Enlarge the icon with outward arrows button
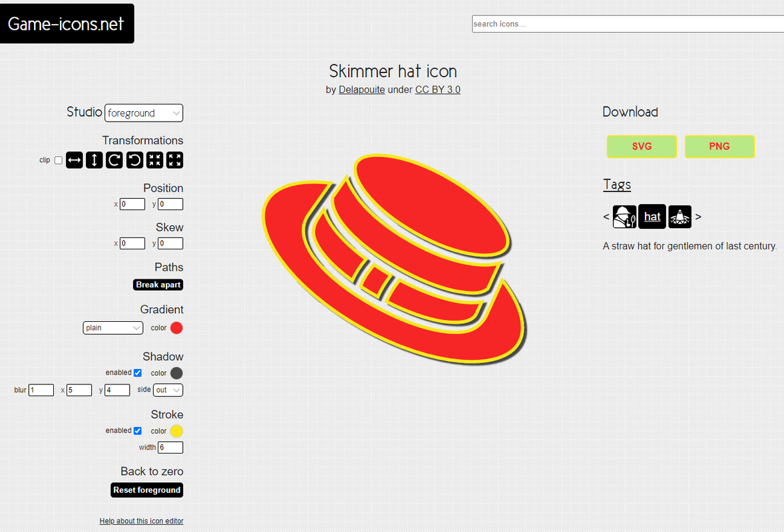Screen dimensions: 784x532 (174, 160)
